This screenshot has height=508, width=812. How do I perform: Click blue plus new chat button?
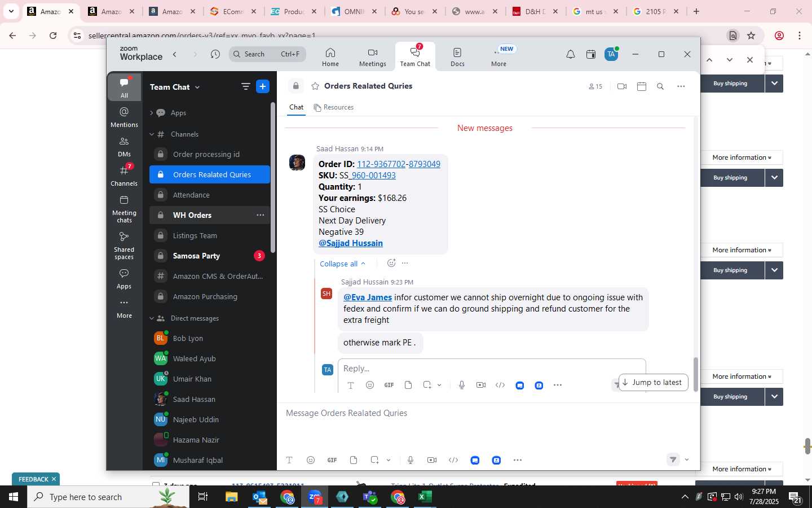pos(263,86)
